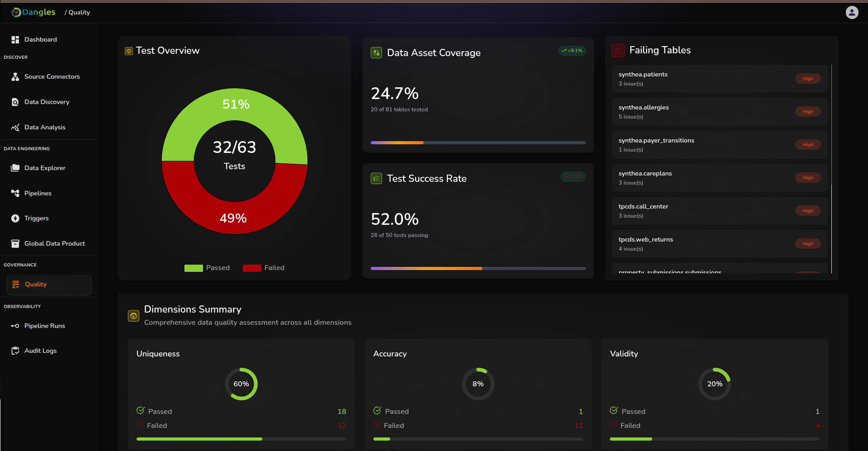Click the Failing Tables warning icon

click(618, 50)
